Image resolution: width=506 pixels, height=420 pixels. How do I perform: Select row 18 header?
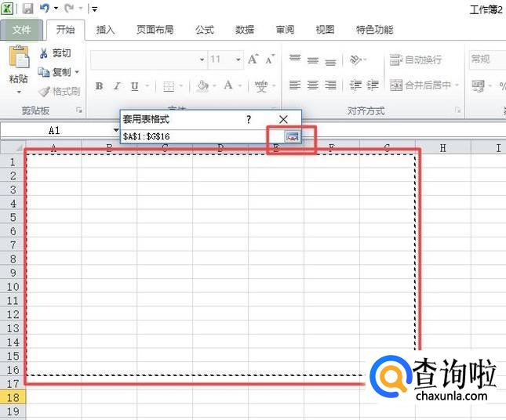click(13, 397)
